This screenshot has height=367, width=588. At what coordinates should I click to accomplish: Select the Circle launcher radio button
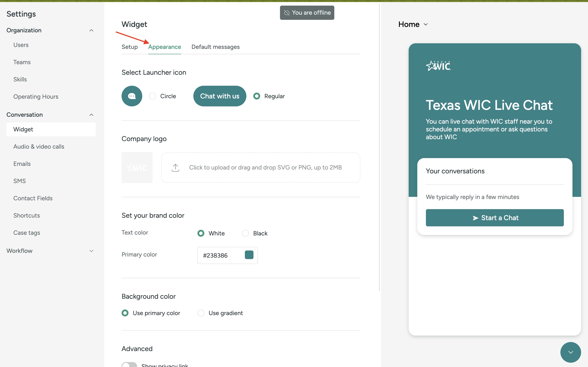point(153,96)
